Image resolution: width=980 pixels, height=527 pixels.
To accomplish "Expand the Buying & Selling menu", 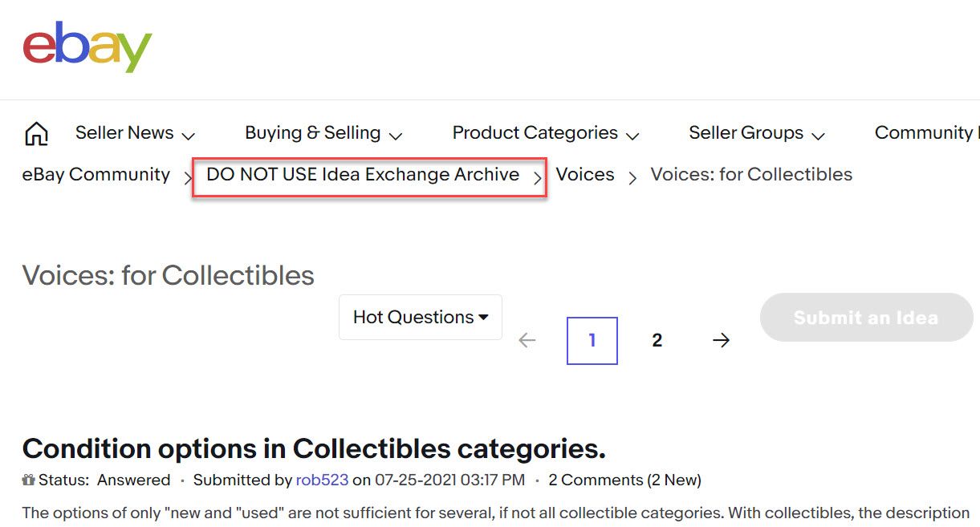I will point(323,133).
